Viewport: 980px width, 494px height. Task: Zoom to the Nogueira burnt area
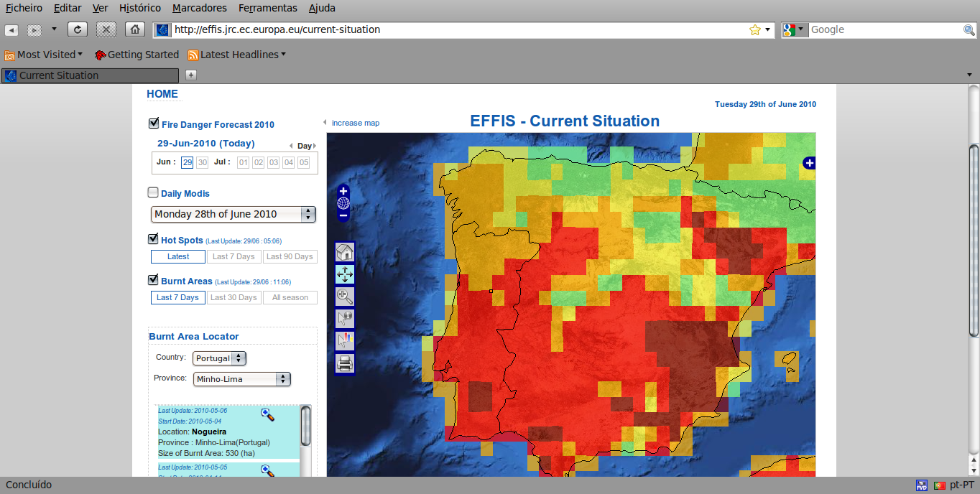coord(267,414)
